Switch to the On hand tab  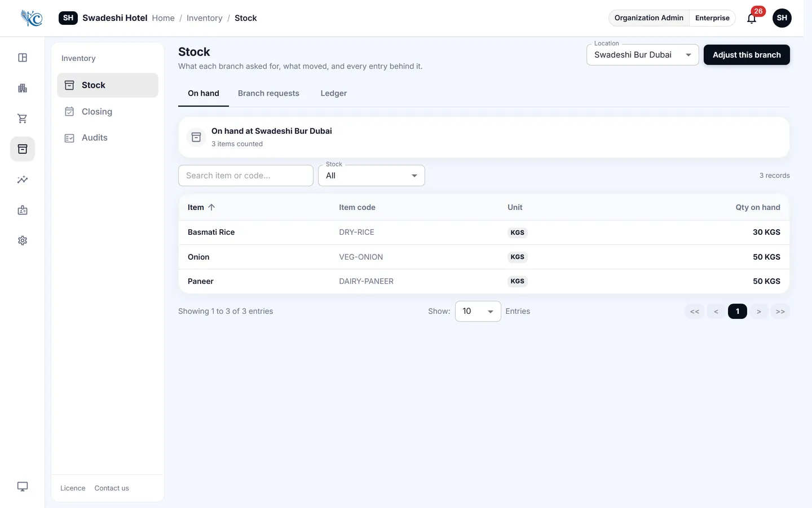204,93
